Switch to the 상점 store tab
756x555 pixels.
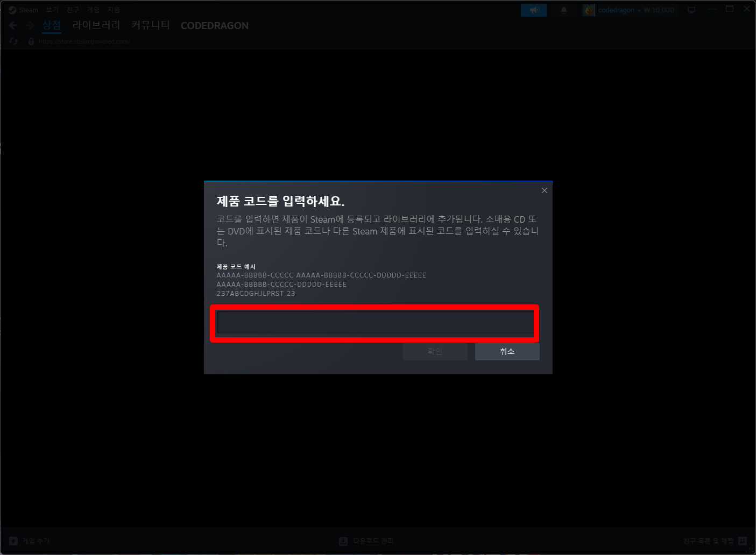(x=52, y=25)
